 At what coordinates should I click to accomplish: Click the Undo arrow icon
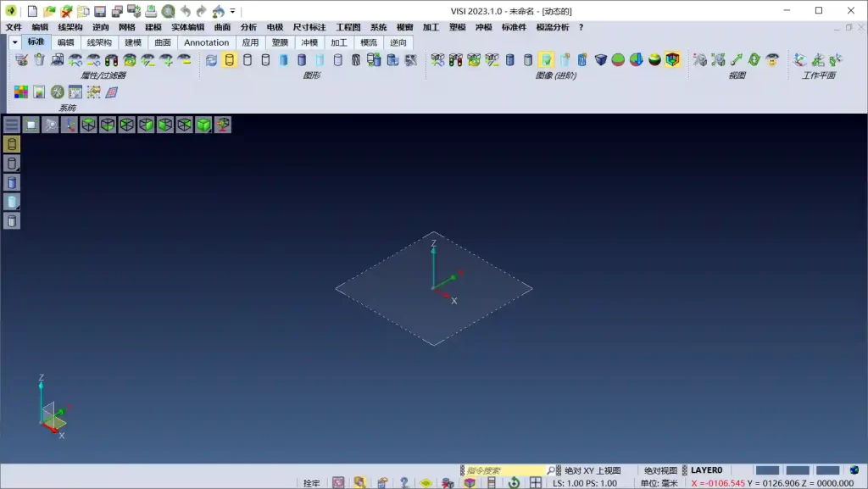pos(186,11)
